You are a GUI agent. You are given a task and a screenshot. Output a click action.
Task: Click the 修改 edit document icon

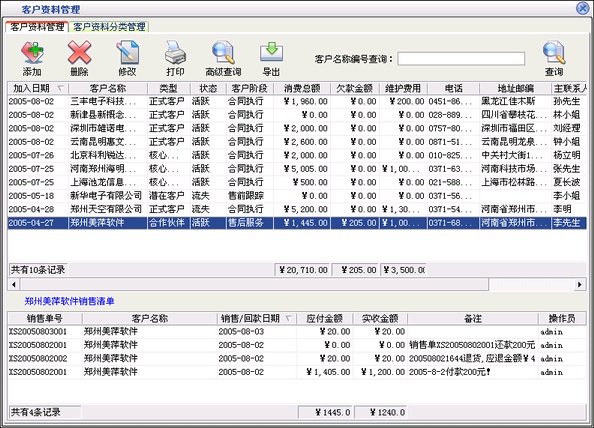[x=127, y=52]
